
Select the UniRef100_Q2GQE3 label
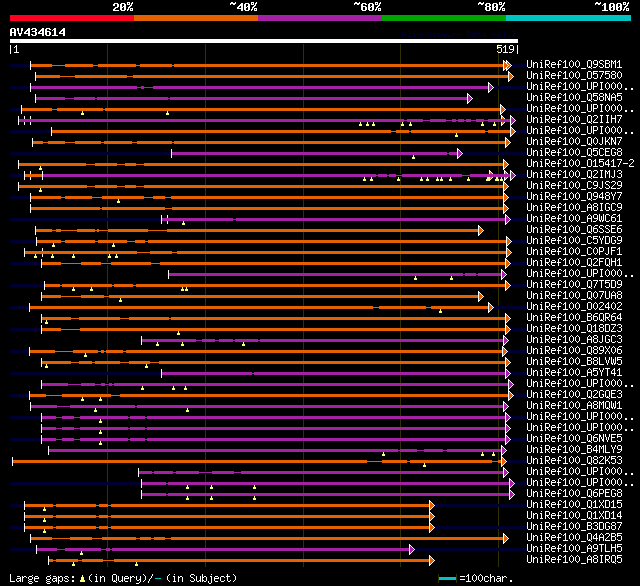pos(574,395)
